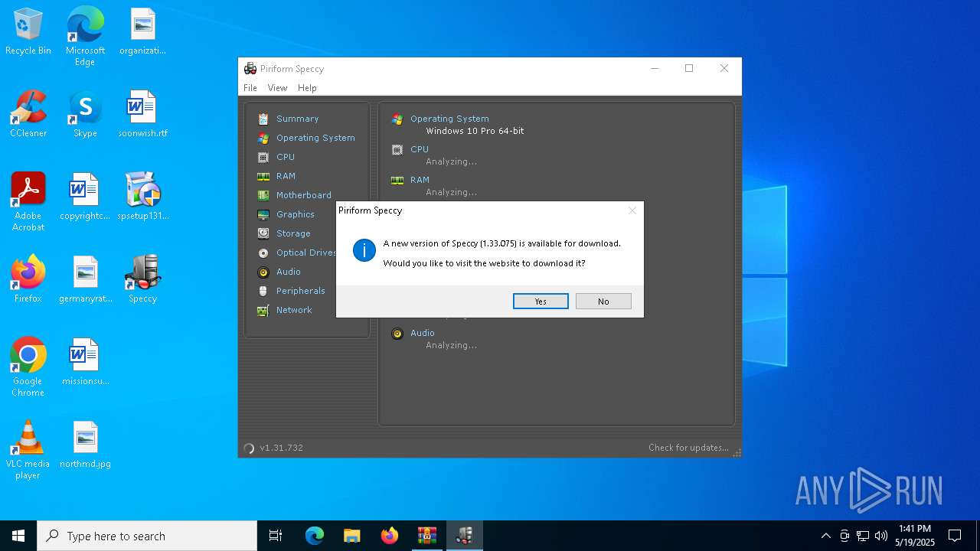Open File Explorer from the taskbar
The width and height of the screenshot is (980, 551).
351,536
